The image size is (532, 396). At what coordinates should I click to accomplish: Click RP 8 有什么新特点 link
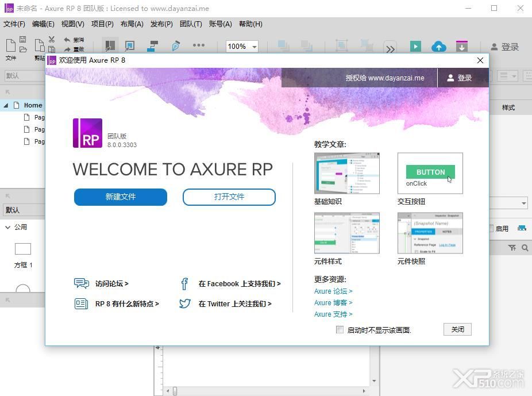[x=127, y=303]
